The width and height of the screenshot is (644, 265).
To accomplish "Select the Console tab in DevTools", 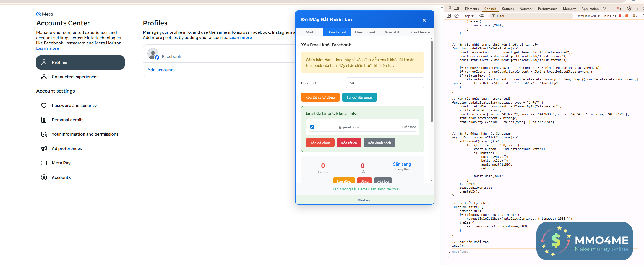I will pyautogui.click(x=490, y=9).
